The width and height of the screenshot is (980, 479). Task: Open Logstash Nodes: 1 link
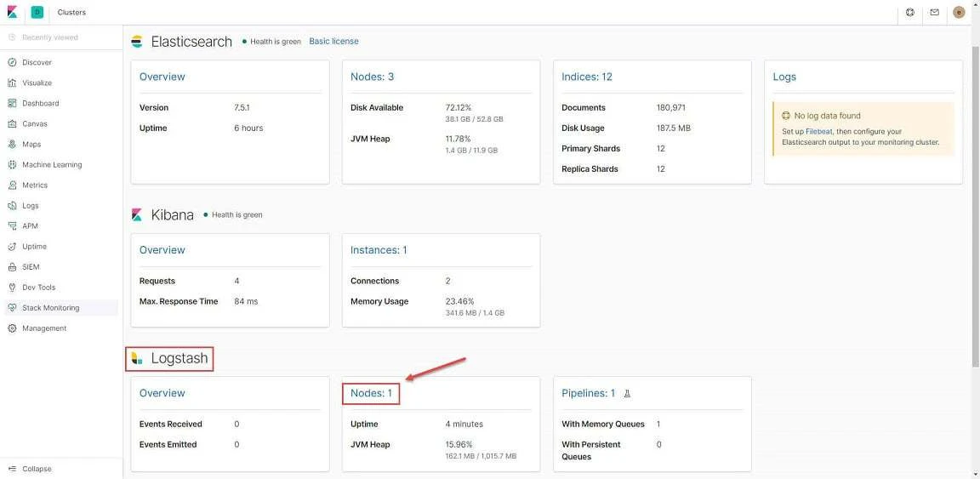click(371, 393)
